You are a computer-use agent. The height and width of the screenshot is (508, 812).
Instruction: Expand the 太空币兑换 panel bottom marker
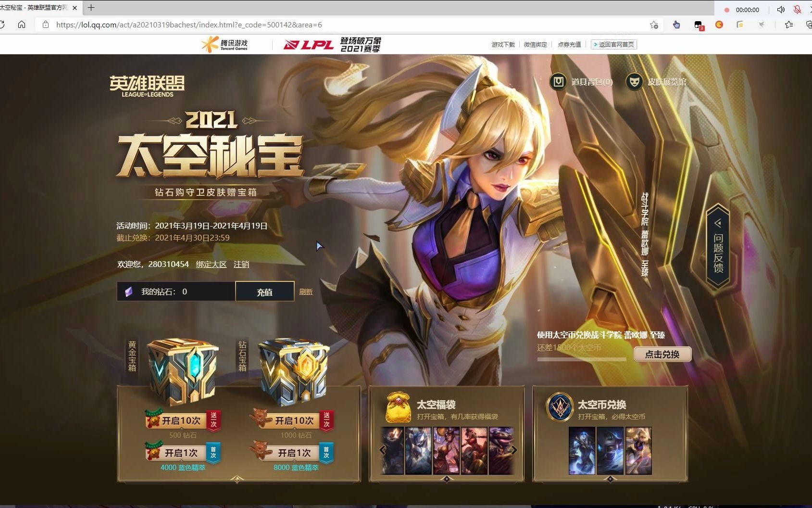tap(610, 479)
